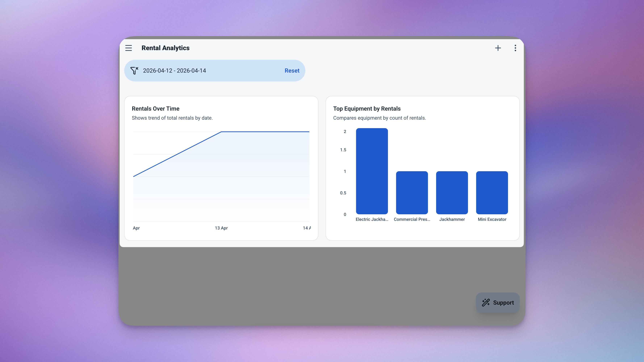
Task: Click the Support button
Action: [x=497, y=302]
